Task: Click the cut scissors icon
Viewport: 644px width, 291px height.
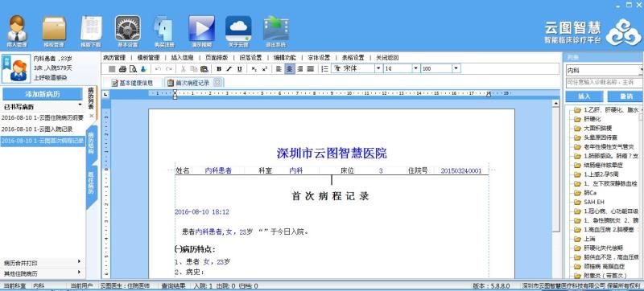Action: click(184, 69)
